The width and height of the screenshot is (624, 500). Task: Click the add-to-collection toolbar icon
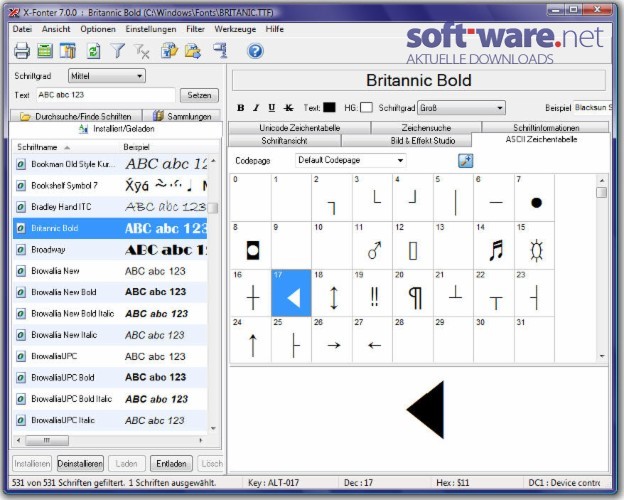pos(169,51)
